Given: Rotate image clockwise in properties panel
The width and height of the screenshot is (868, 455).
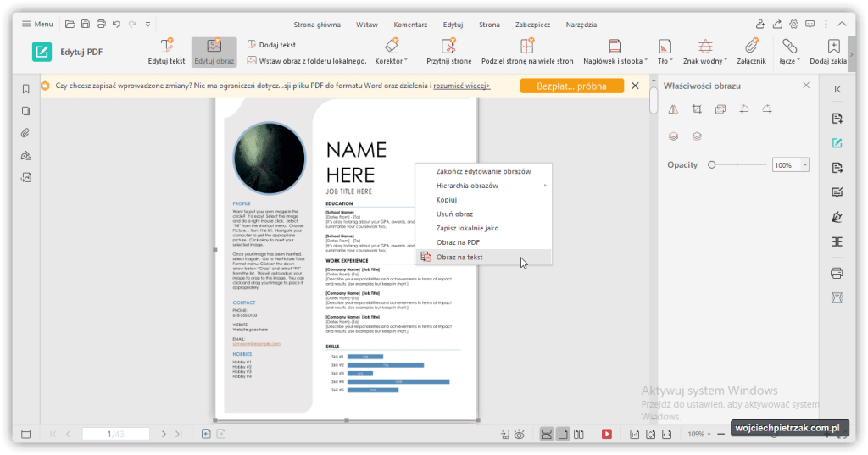Looking at the screenshot, I should click(x=767, y=109).
